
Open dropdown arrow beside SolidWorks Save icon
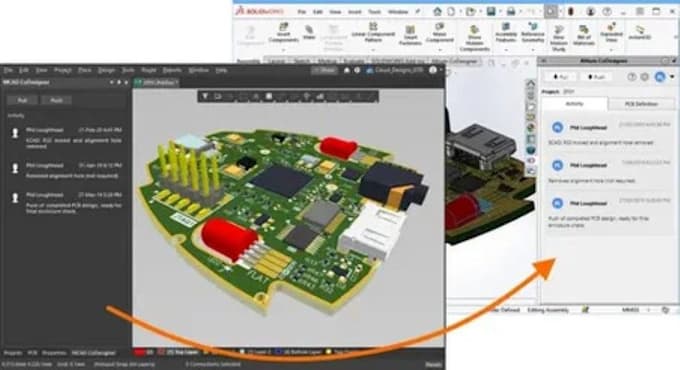[500, 12]
